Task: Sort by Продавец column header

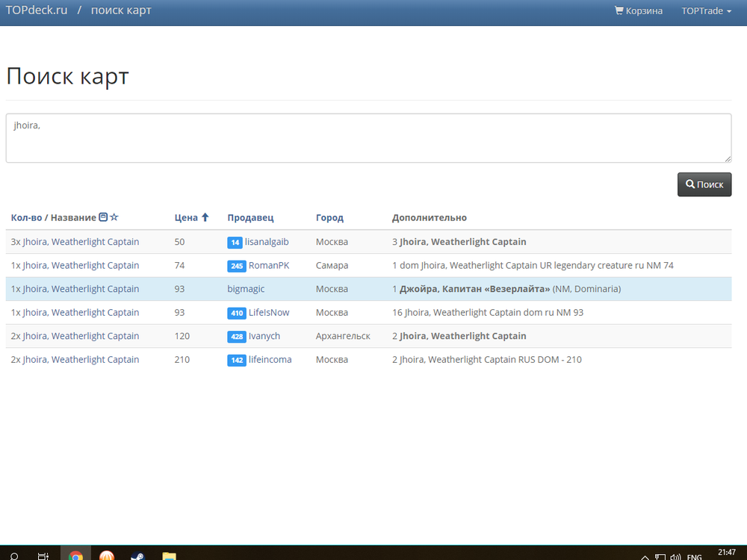Action: coord(250,217)
